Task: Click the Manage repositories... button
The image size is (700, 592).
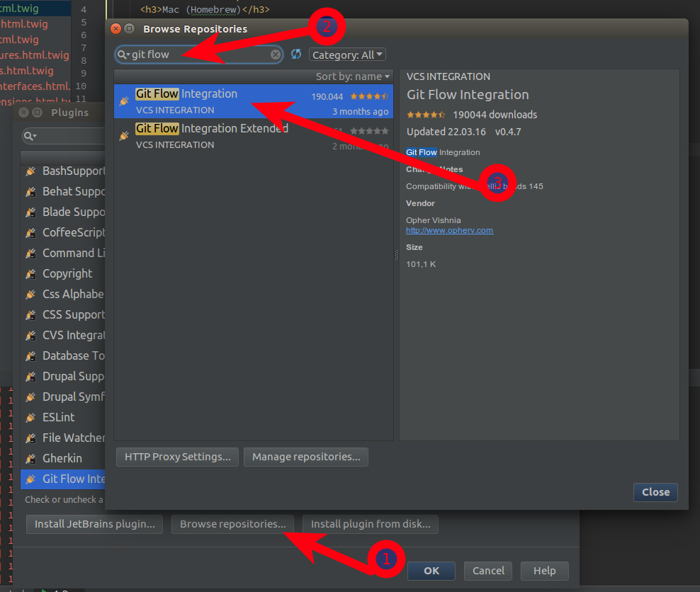Action: coord(306,457)
